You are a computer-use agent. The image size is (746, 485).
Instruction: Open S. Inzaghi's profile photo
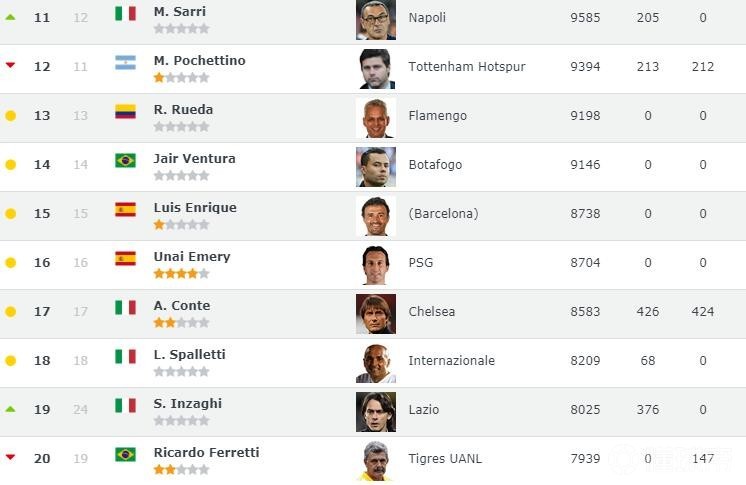coord(376,411)
